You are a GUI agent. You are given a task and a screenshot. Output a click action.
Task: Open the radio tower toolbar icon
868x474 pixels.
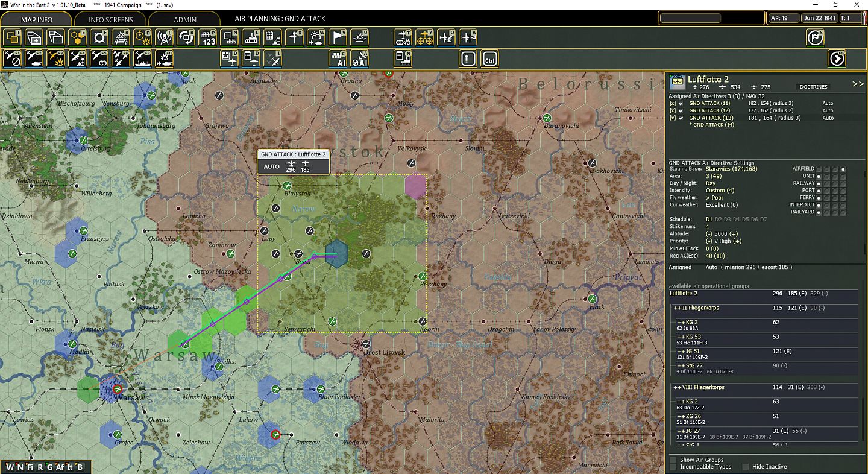pyautogui.click(x=165, y=37)
